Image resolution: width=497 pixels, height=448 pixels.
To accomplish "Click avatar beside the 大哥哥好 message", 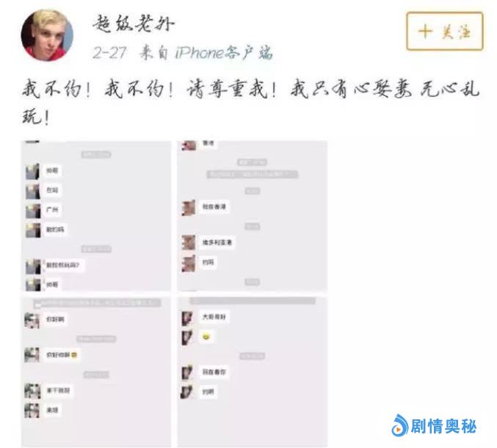I will pyautogui.click(x=187, y=318).
